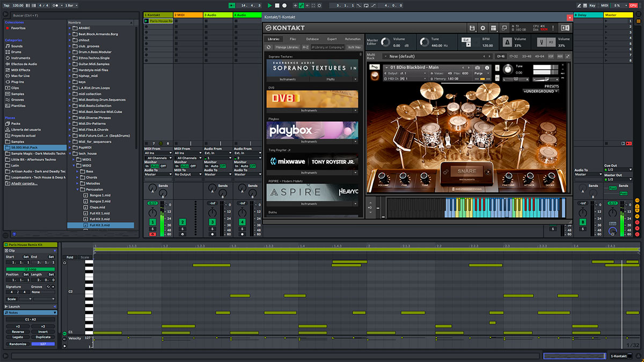Viewport: 644px width, 362px height.
Task: Click the Ableton transport play button
Action: tap(269, 5)
